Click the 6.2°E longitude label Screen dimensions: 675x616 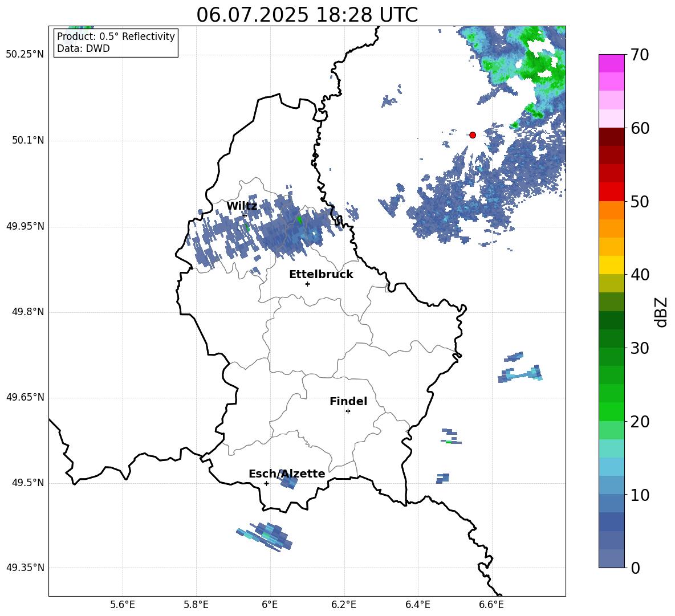(344, 605)
